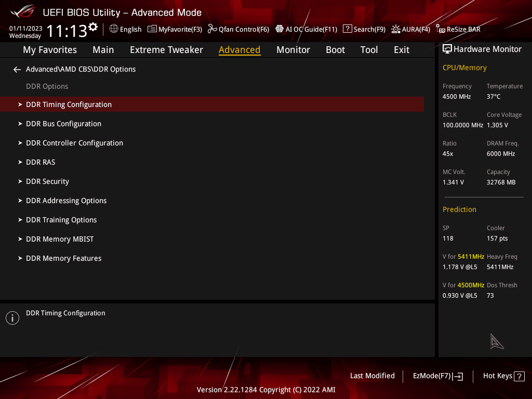The width and height of the screenshot is (532, 399).
Task: Open the Boot tab
Action: (335, 50)
